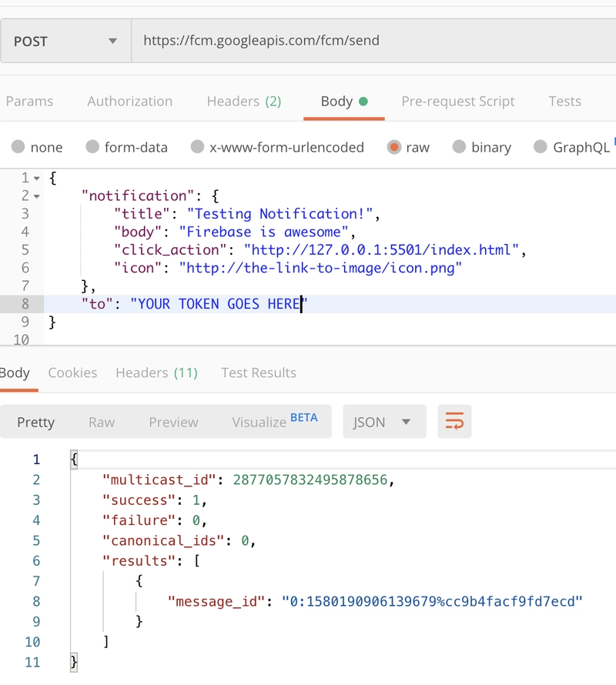The height and width of the screenshot is (685, 616).
Task: Open the Pre-request Script tab
Action: (x=457, y=102)
